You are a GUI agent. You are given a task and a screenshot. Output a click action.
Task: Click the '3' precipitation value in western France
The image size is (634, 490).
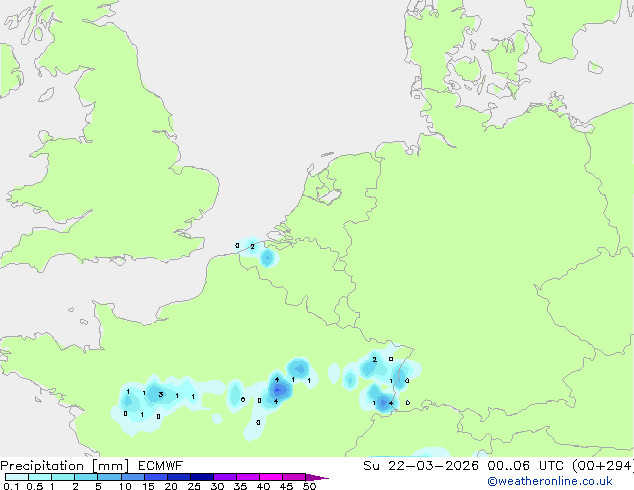pos(161,394)
